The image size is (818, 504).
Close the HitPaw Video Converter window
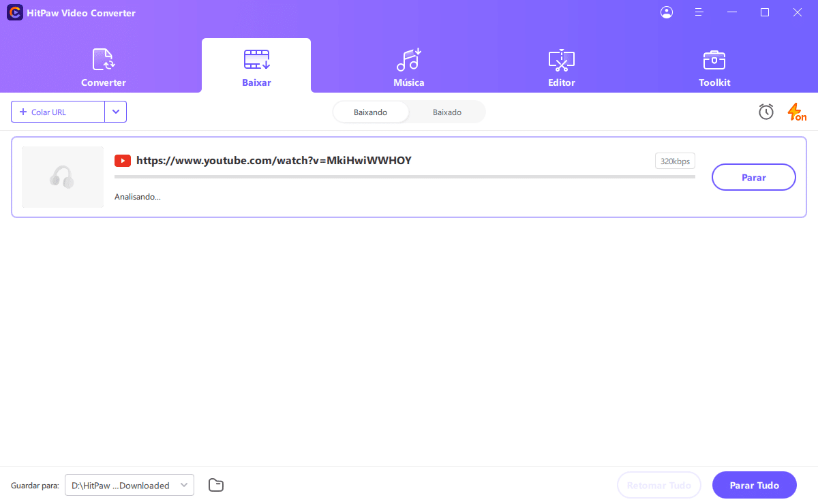(x=798, y=12)
